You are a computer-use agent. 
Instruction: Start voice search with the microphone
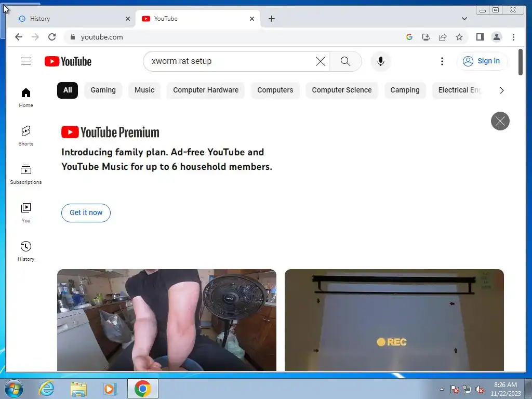381,61
